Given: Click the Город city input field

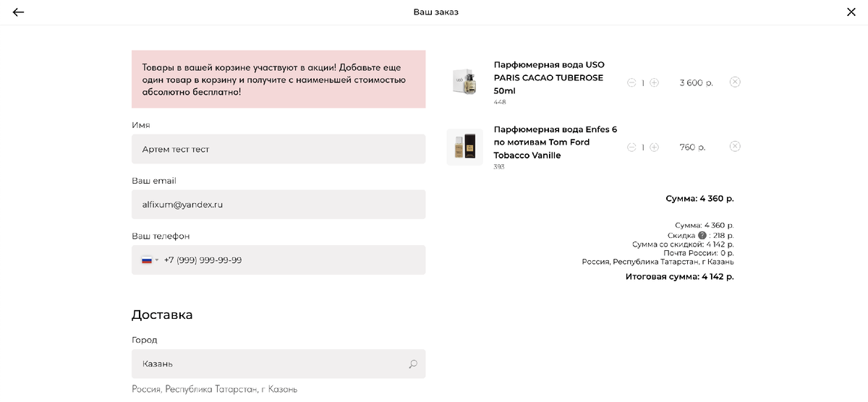Looking at the screenshot, I should 268,364.
